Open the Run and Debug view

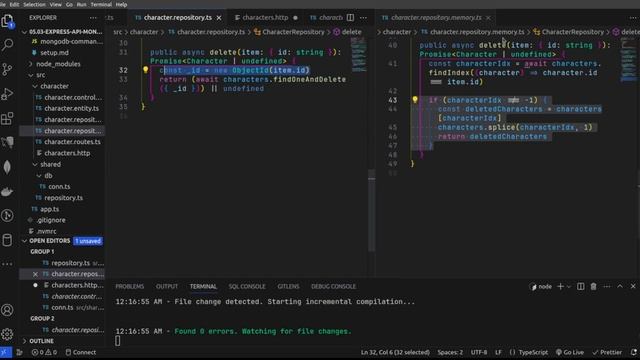[x=7, y=94]
